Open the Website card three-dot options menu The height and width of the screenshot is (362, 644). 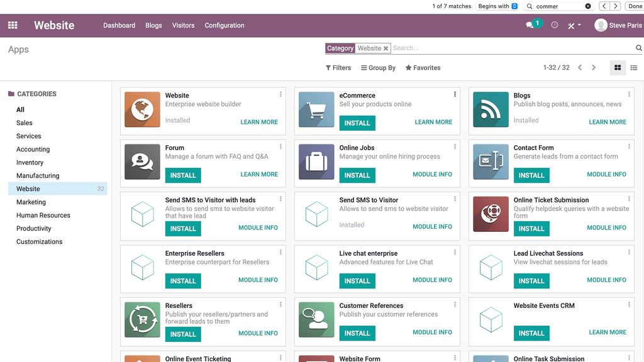pos(280,93)
